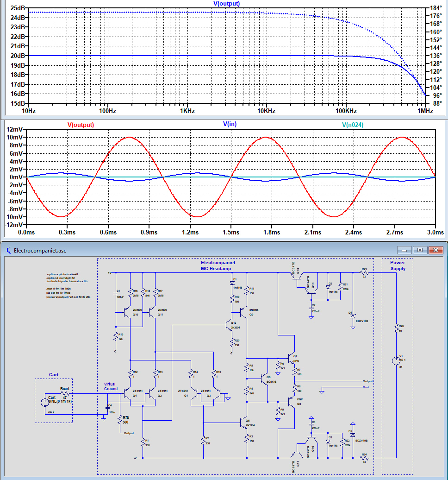Click the Virtual Ground label
This screenshot has width=448, height=480.
[111, 386]
